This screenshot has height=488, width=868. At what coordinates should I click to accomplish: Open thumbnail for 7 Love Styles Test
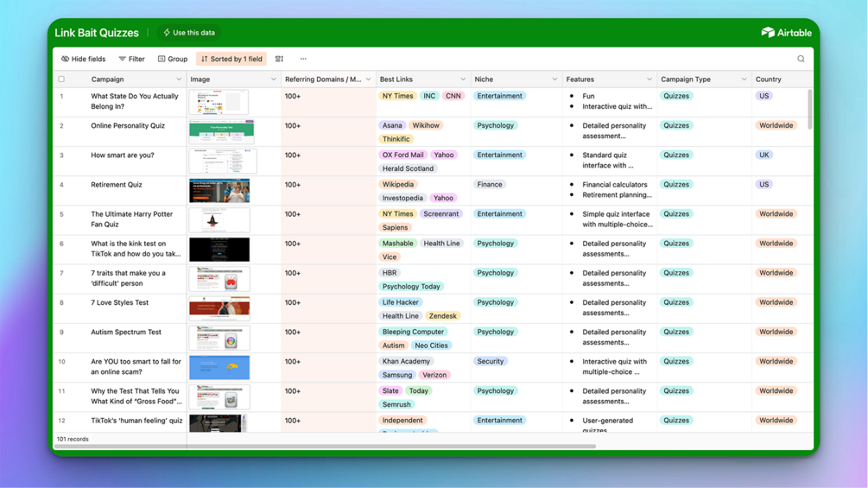(x=219, y=308)
